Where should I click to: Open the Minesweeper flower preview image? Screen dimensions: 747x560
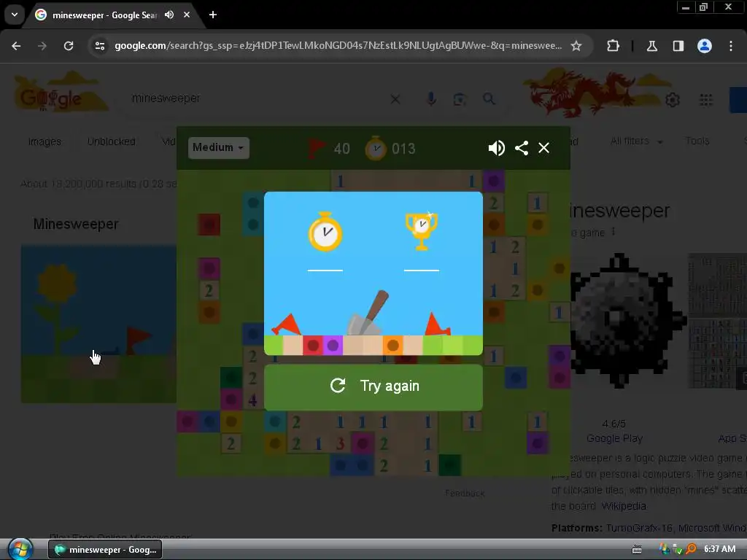[x=98, y=324]
